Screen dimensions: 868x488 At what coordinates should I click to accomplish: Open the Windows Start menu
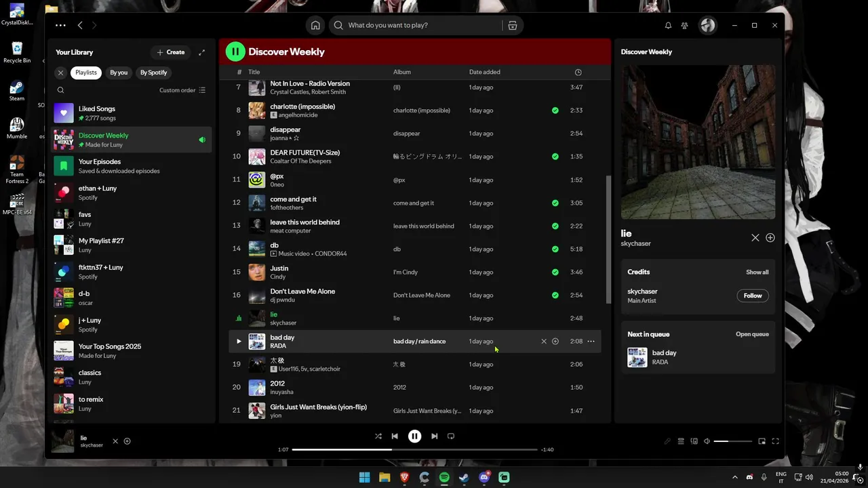(364, 477)
